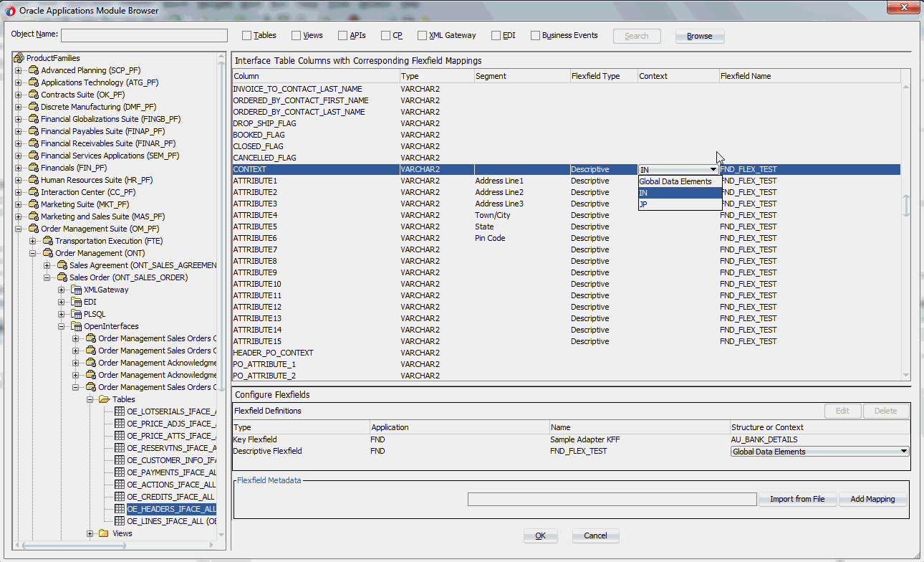Click the Advanced Planning (SCP_PF) folder icon
The width and height of the screenshot is (924, 562).
[33, 70]
